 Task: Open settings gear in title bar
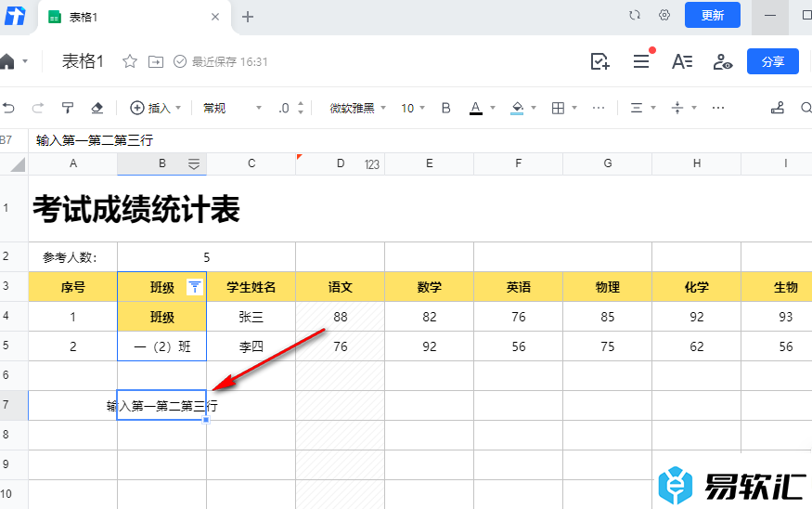(664, 16)
